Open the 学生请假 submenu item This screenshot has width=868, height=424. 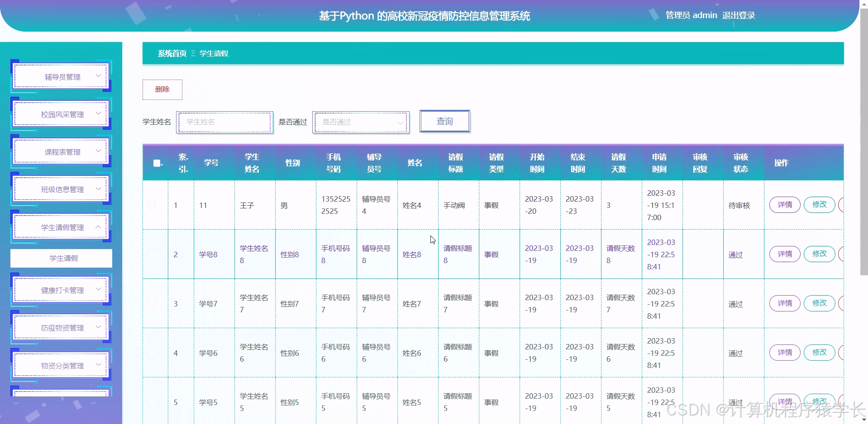(x=62, y=258)
